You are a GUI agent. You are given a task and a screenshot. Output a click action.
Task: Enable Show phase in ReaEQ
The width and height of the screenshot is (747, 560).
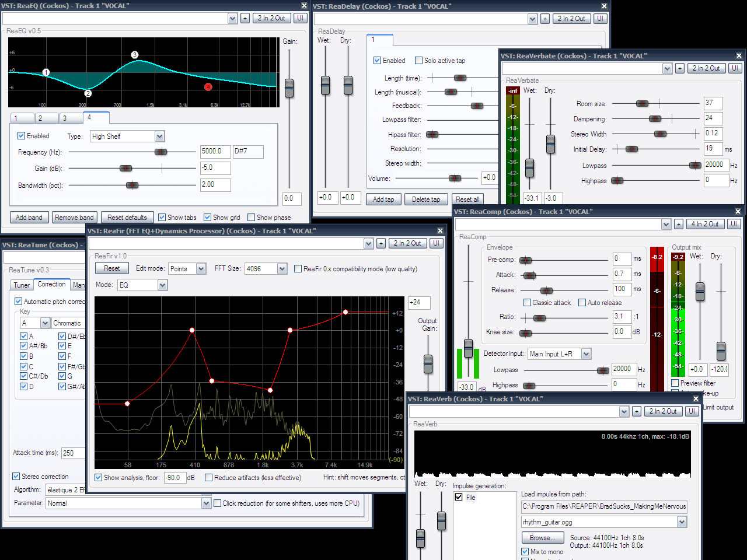point(252,218)
